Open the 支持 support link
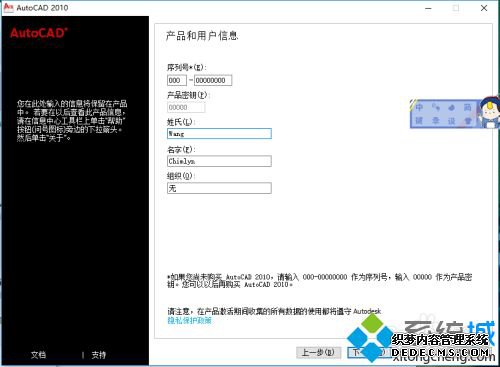Screen dimensions: 500x367 [99, 355]
